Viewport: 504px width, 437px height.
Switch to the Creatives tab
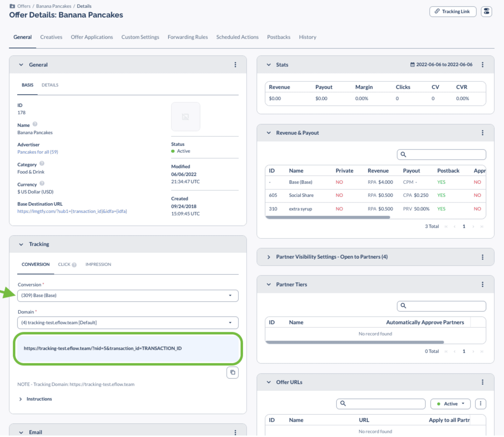click(51, 37)
